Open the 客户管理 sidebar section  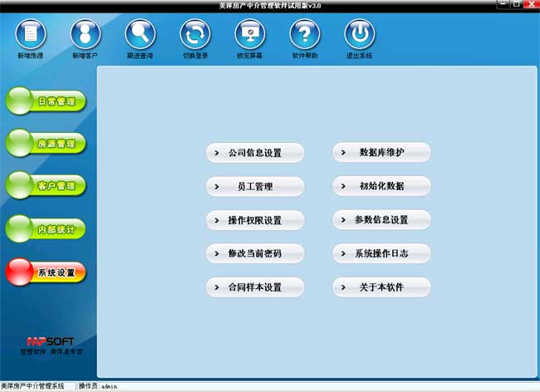[x=47, y=185]
